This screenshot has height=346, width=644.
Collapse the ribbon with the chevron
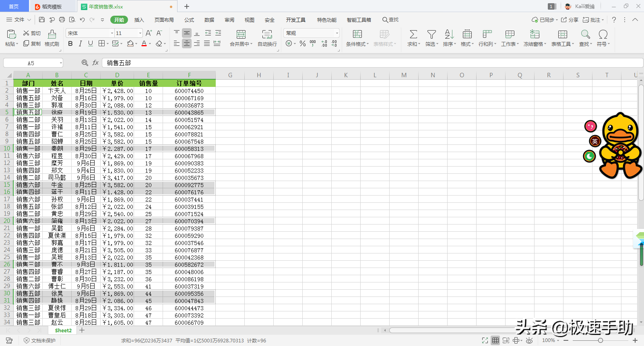tap(635, 20)
